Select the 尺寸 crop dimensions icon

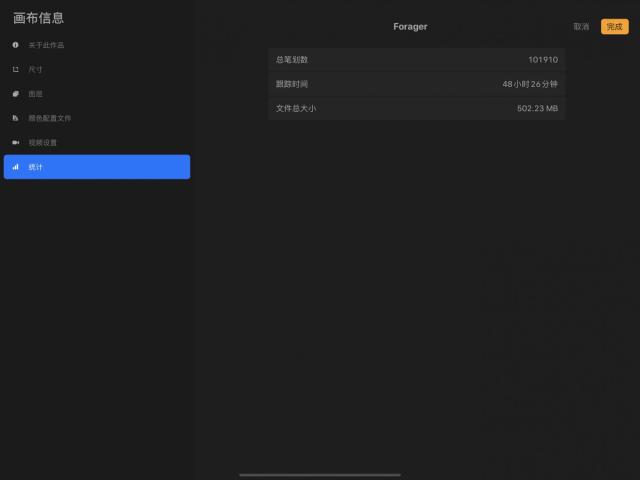coord(16,69)
